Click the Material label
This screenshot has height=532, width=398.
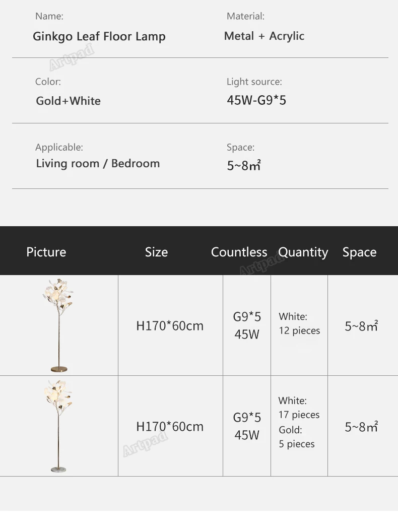click(245, 16)
